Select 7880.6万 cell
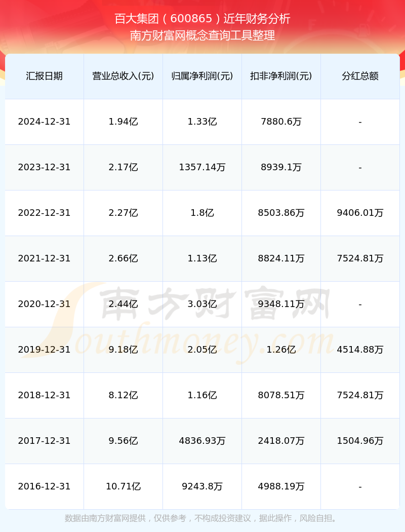The width and height of the screenshot is (405, 532). tap(281, 122)
